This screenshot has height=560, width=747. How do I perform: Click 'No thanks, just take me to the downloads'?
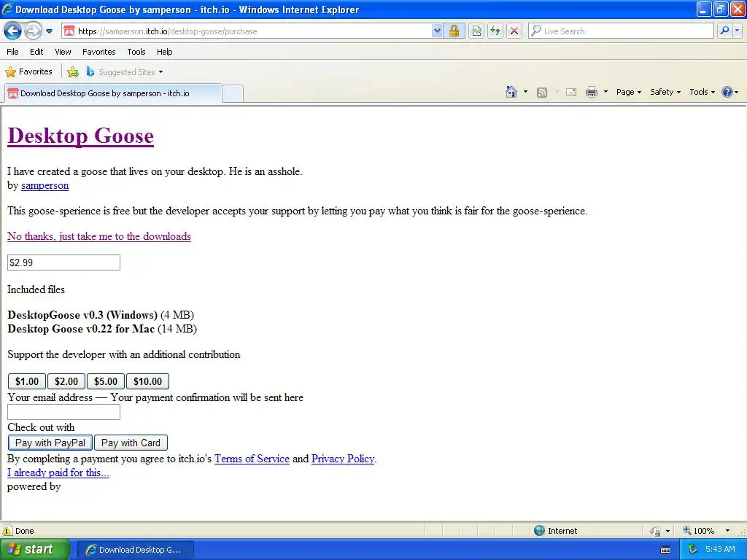(x=99, y=237)
